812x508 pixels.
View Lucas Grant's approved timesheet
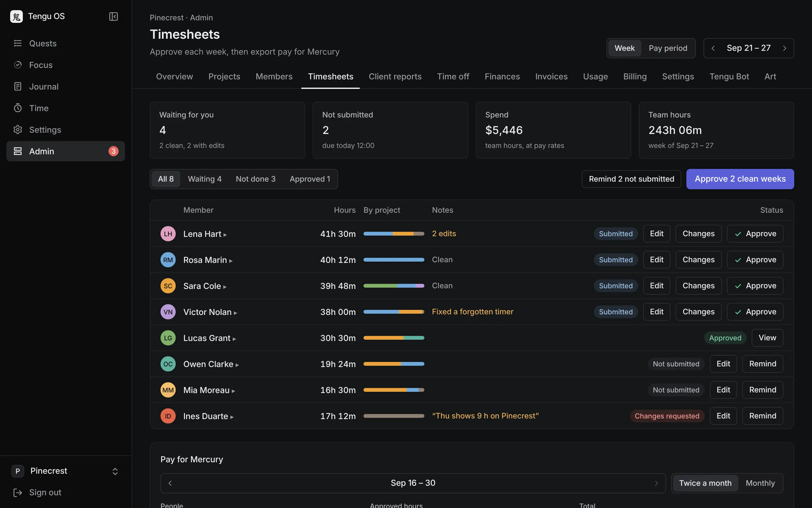(x=767, y=338)
